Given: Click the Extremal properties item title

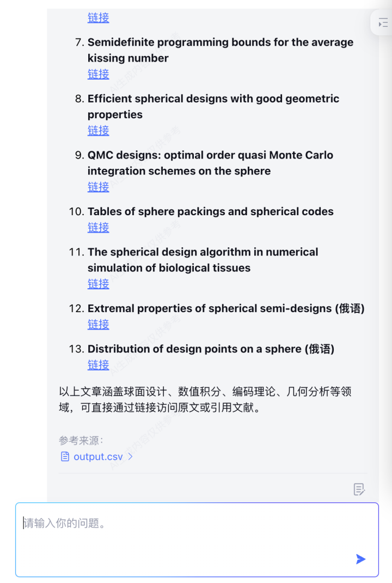Looking at the screenshot, I should [x=226, y=308].
